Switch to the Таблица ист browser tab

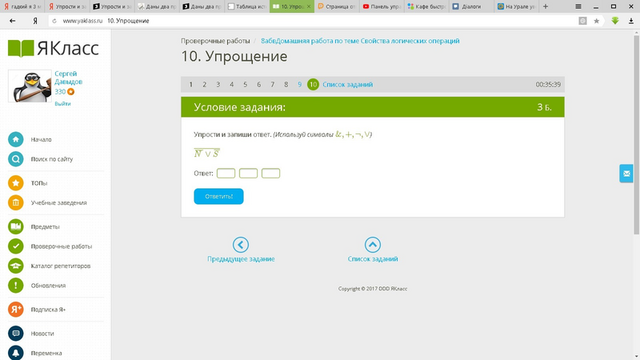247,7
